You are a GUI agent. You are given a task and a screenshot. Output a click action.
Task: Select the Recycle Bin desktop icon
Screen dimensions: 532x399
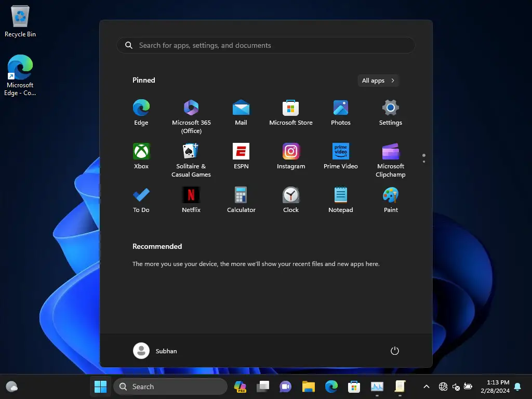coord(20,21)
